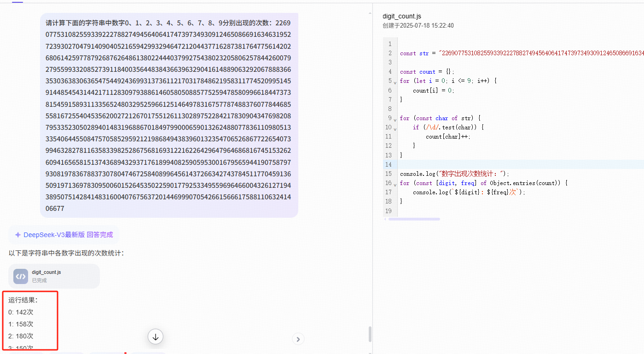
Task: Click the 创建于2025-07-18 15:22:40 timestamp
Action: point(418,26)
